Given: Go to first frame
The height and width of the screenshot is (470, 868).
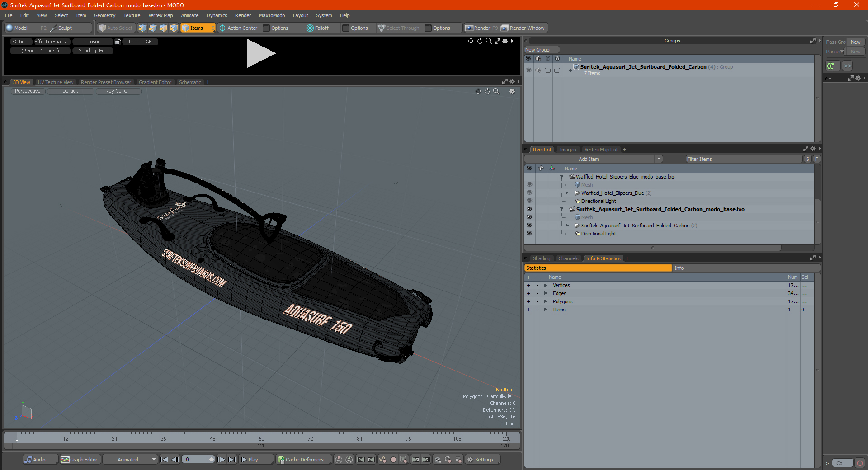Looking at the screenshot, I should [x=165, y=460].
